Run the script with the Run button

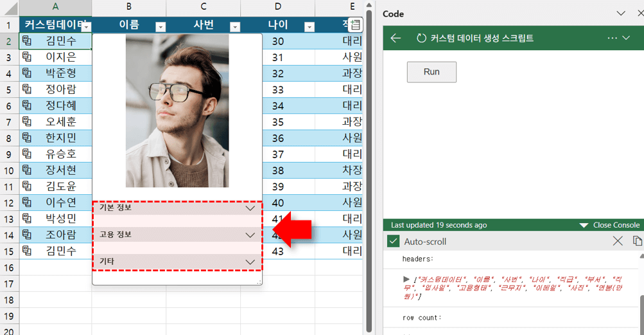tap(431, 72)
